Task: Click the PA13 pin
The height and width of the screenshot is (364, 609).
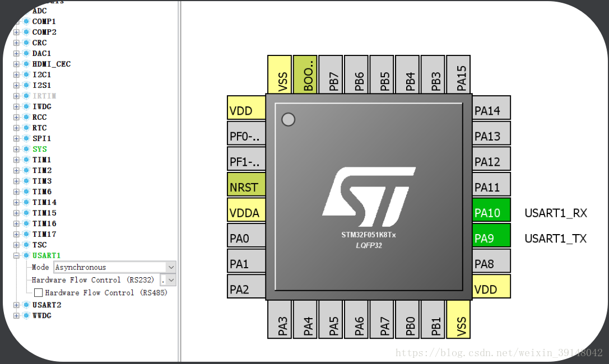Action: (x=491, y=133)
